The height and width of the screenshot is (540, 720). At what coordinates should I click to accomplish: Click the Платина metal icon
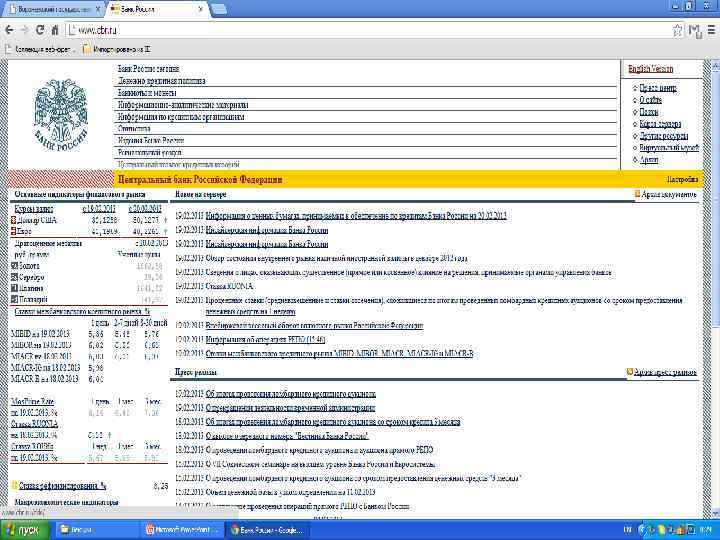tap(14, 288)
